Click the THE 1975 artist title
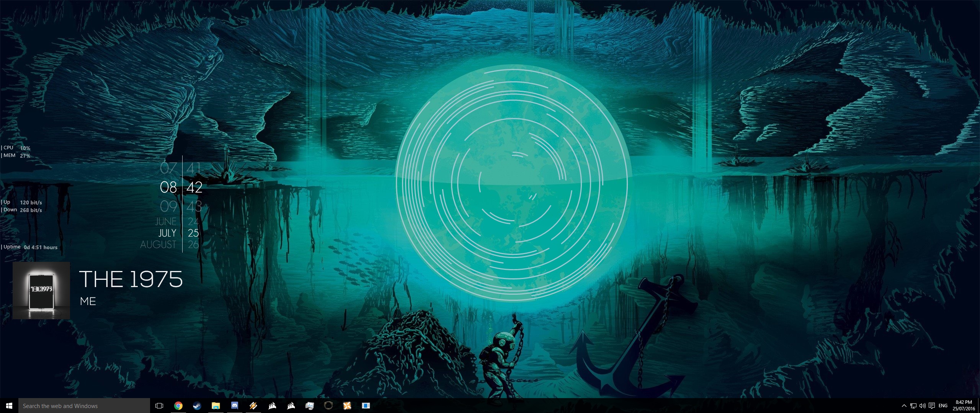This screenshot has width=980, height=413. click(x=131, y=279)
